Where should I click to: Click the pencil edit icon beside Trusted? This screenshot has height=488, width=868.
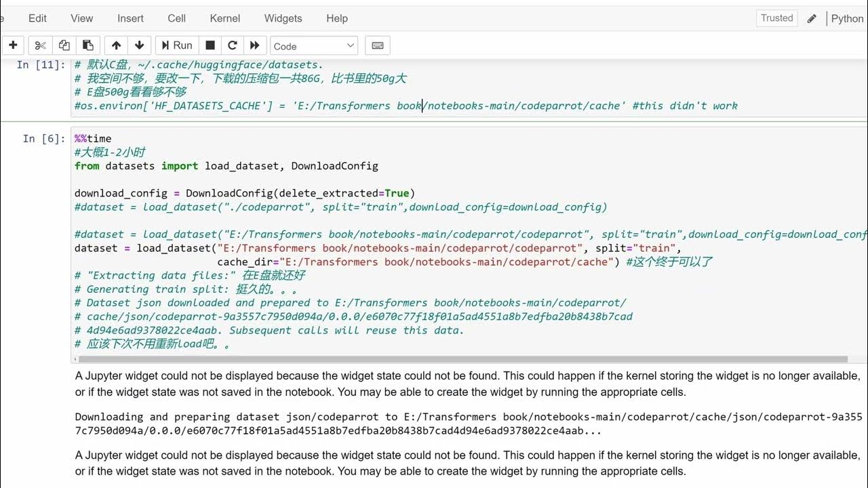(x=812, y=19)
